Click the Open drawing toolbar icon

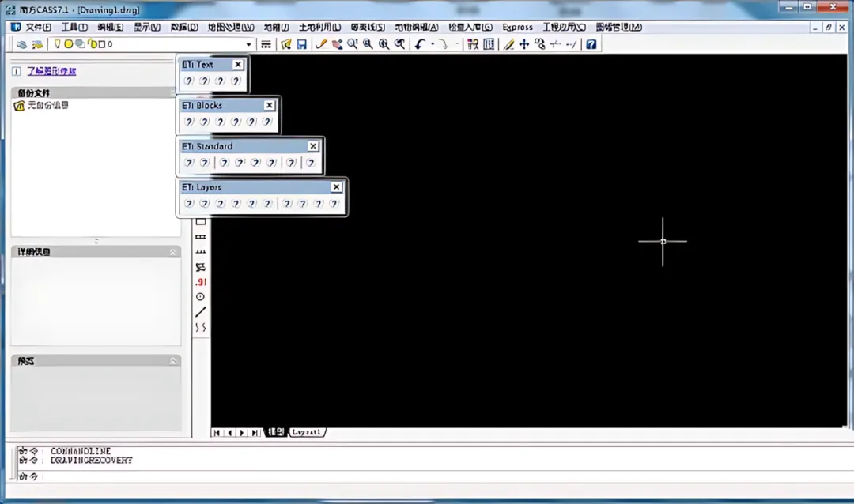pos(286,44)
